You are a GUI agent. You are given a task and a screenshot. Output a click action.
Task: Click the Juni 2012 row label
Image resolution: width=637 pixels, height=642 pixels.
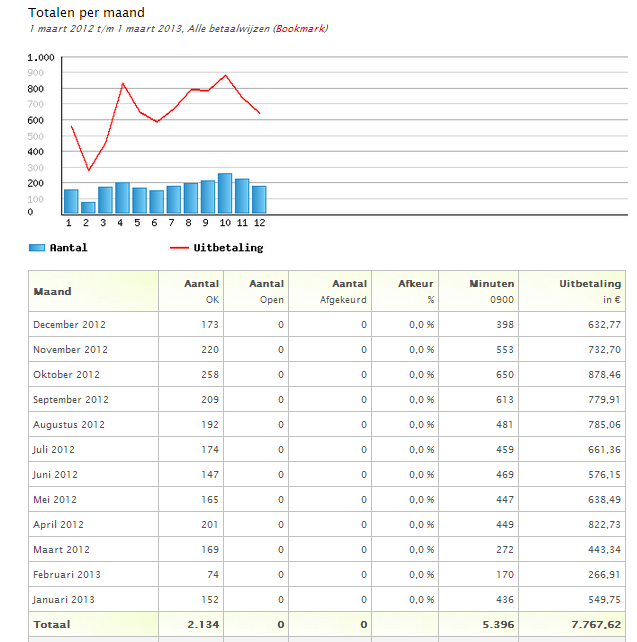[55, 475]
